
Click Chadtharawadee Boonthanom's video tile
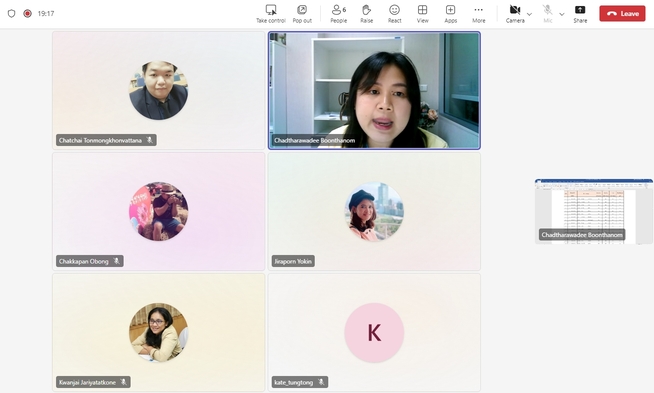(x=374, y=90)
